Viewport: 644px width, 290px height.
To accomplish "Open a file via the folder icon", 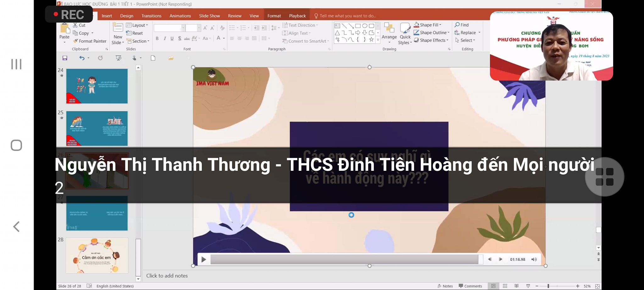I will (x=171, y=58).
